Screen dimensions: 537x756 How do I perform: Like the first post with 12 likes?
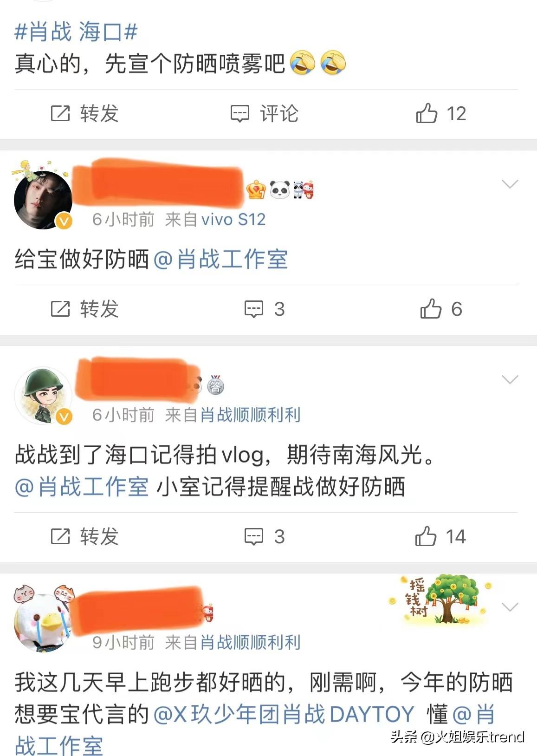click(440, 114)
